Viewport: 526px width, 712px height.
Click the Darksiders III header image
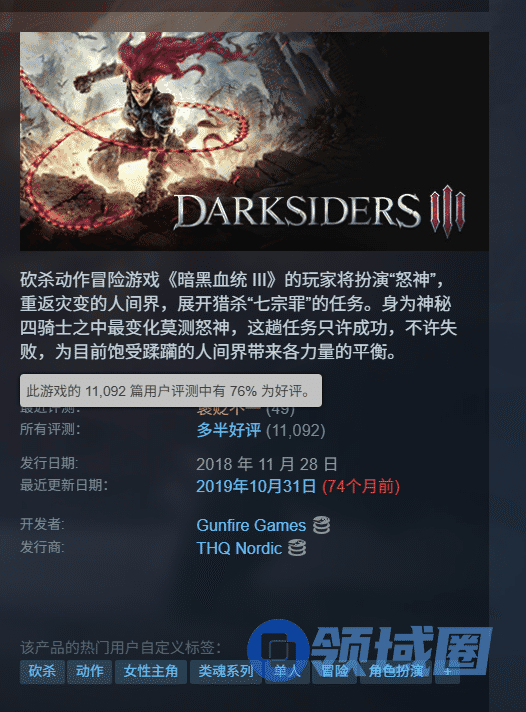254,141
